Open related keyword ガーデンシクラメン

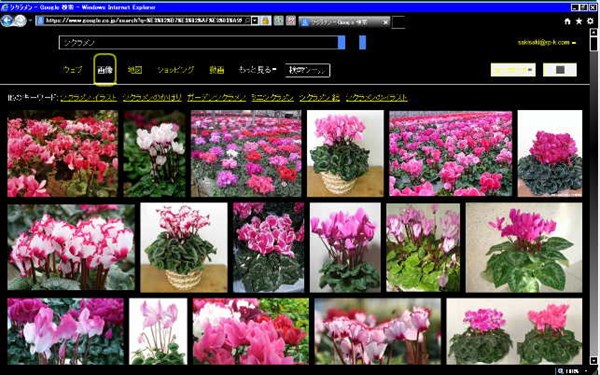point(217,98)
